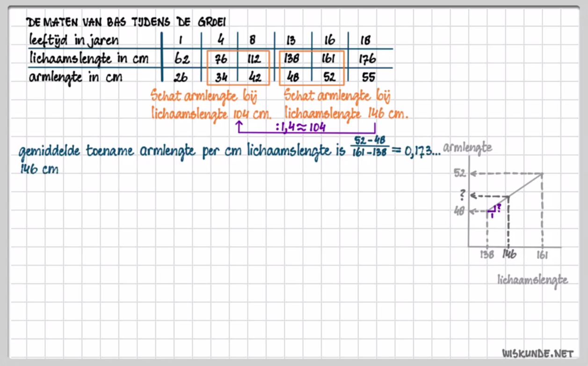Viewport: 588px width, 366px height.
Task: Click the purple upward arrow head
Action: tap(239, 124)
